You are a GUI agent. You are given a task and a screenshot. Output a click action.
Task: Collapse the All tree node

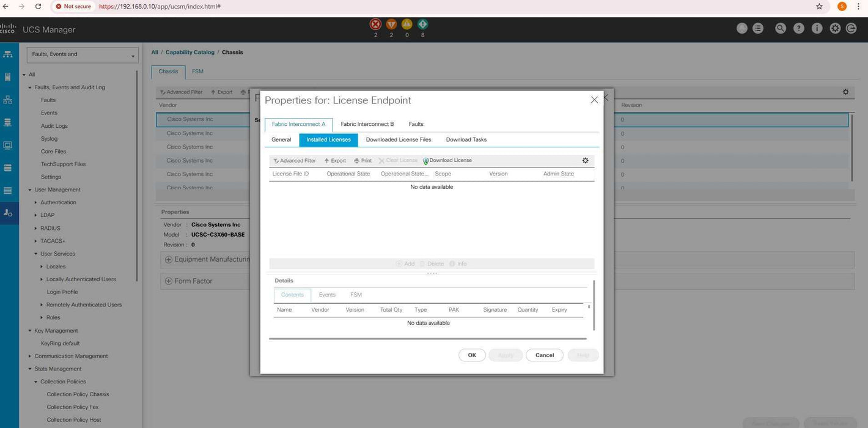(24, 75)
